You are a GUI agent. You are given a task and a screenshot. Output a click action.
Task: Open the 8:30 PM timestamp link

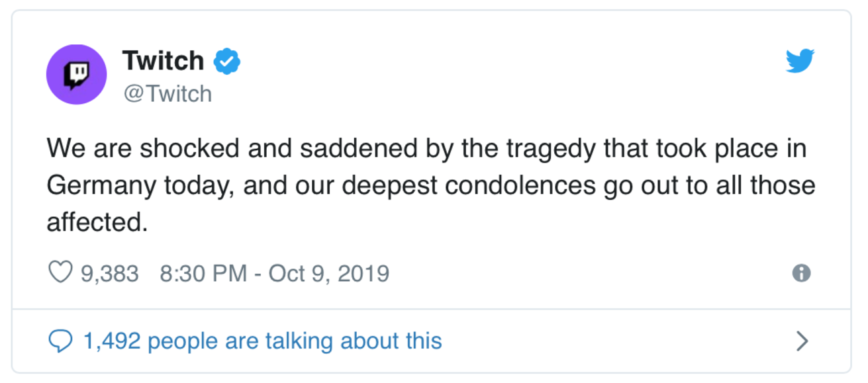(x=203, y=273)
